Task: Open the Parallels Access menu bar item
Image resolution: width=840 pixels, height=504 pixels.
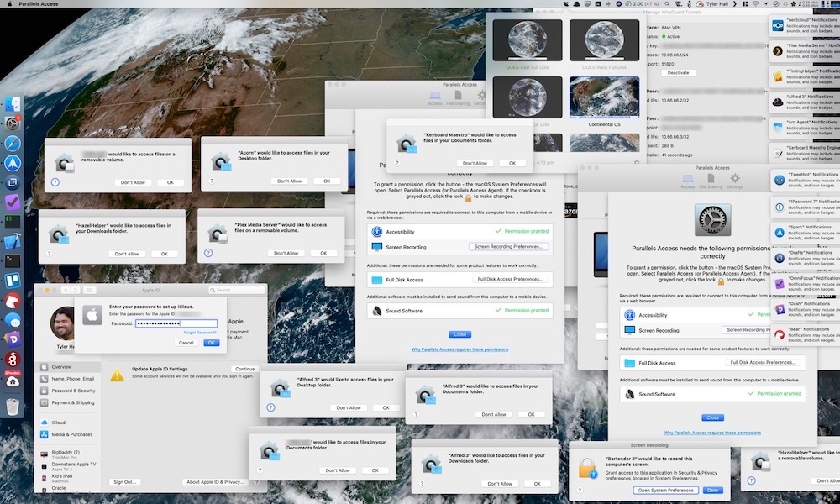Action: pos(38,3)
